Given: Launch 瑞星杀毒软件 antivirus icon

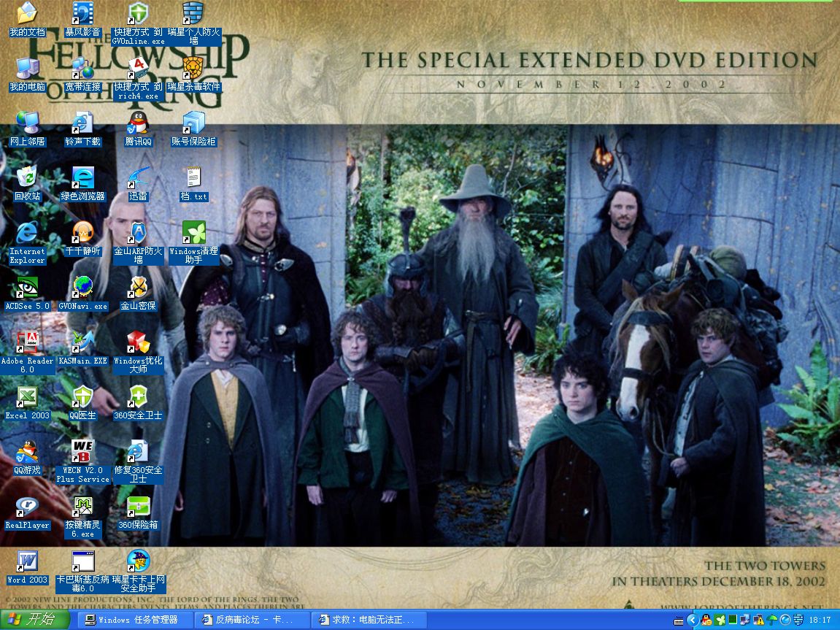Looking at the screenshot, I should point(193,74).
